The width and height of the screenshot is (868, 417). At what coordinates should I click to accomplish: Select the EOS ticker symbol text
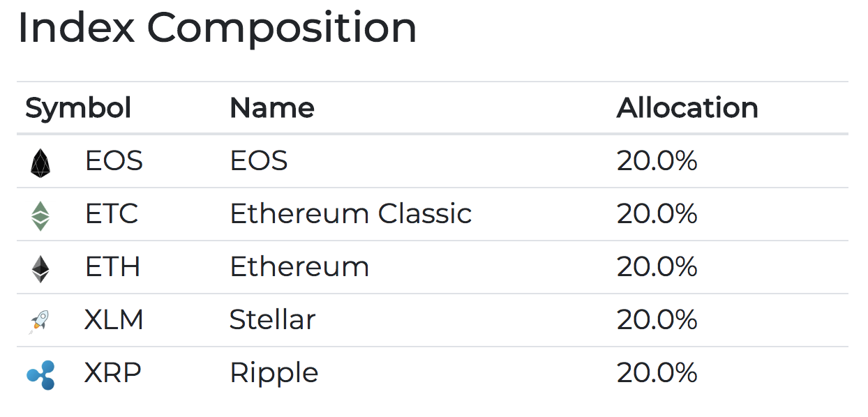point(114,161)
